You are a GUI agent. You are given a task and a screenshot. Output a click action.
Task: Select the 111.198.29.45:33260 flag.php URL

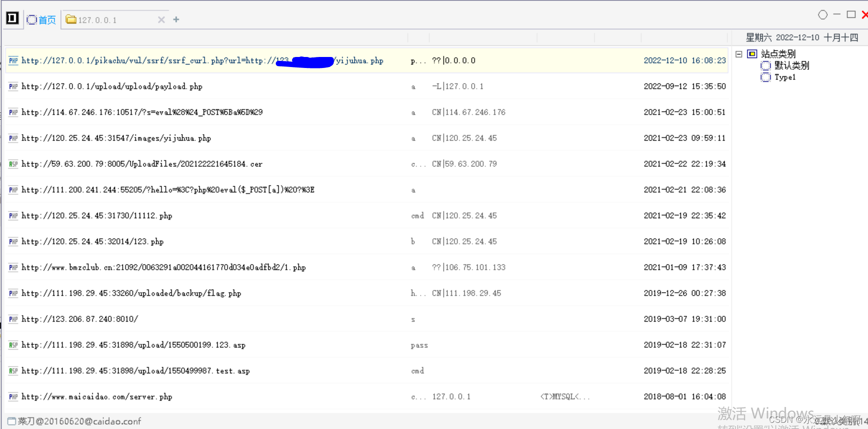[x=131, y=293]
